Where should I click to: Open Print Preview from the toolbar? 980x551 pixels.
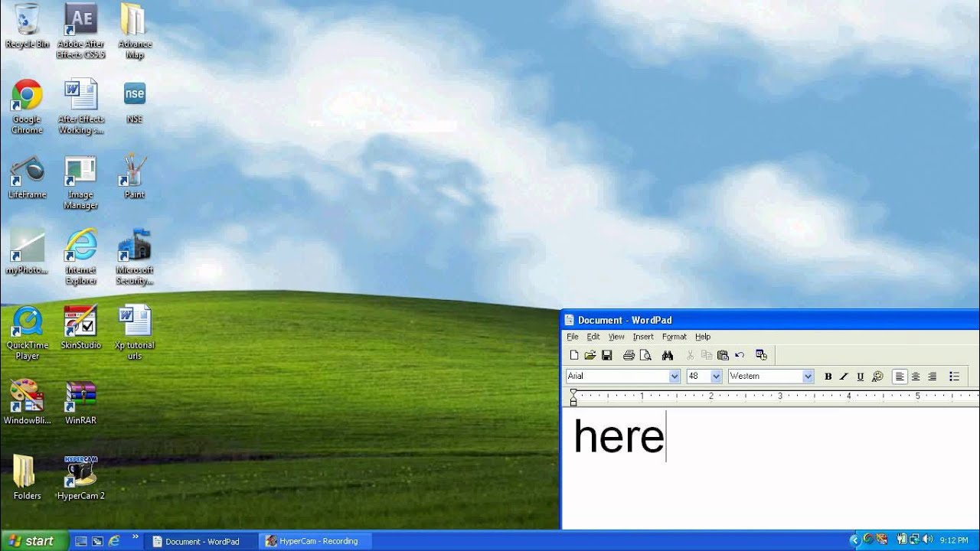pyautogui.click(x=645, y=355)
